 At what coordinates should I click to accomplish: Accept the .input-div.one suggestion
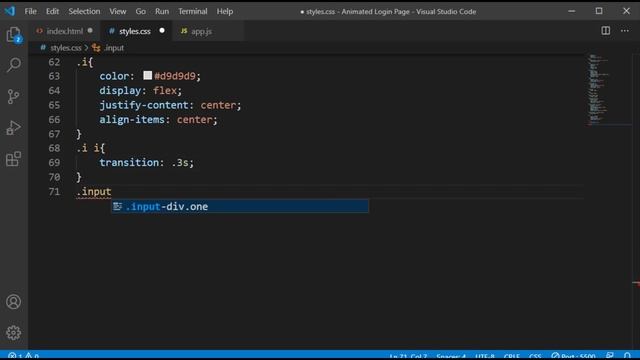(x=240, y=207)
